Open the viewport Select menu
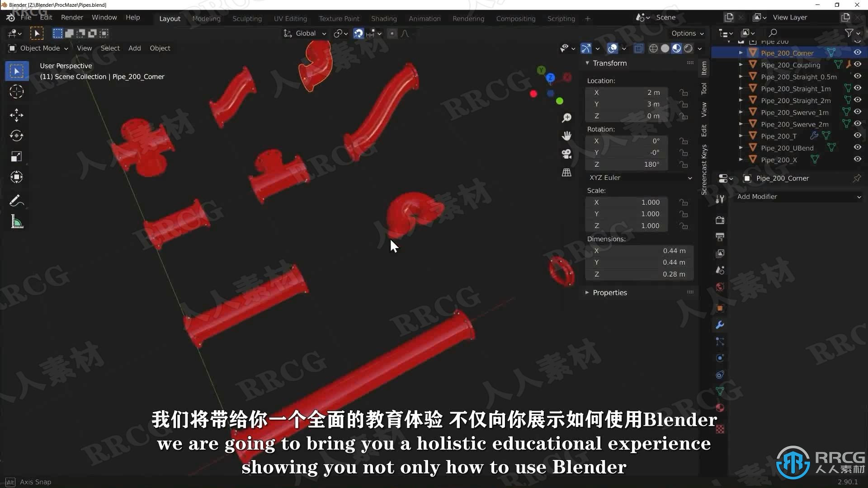868x488 pixels. (x=110, y=48)
